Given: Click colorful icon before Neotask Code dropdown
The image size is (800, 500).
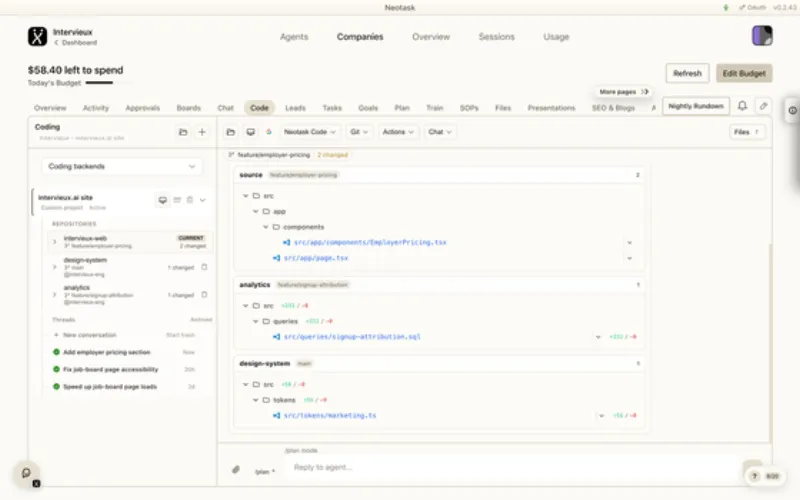Looking at the screenshot, I should coord(269,132).
